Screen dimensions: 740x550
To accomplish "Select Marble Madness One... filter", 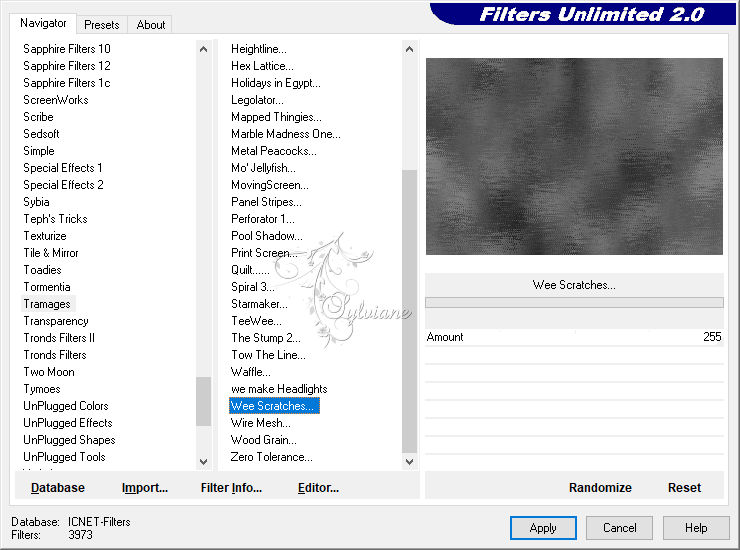I will click(286, 134).
